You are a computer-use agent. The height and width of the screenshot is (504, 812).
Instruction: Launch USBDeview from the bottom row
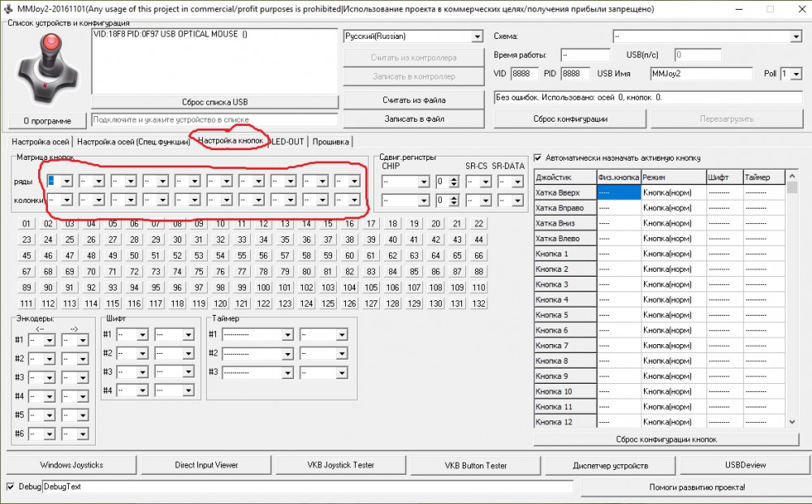pyautogui.click(x=745, y=465)
